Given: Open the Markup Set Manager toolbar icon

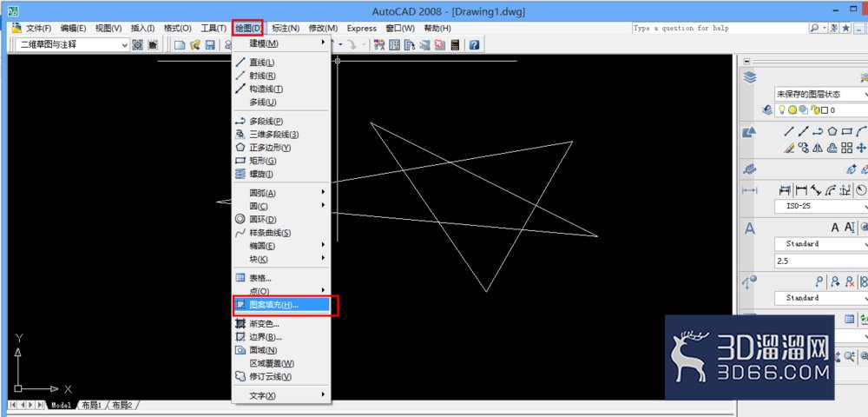Looking at the screenshot, I should [440, 45].
